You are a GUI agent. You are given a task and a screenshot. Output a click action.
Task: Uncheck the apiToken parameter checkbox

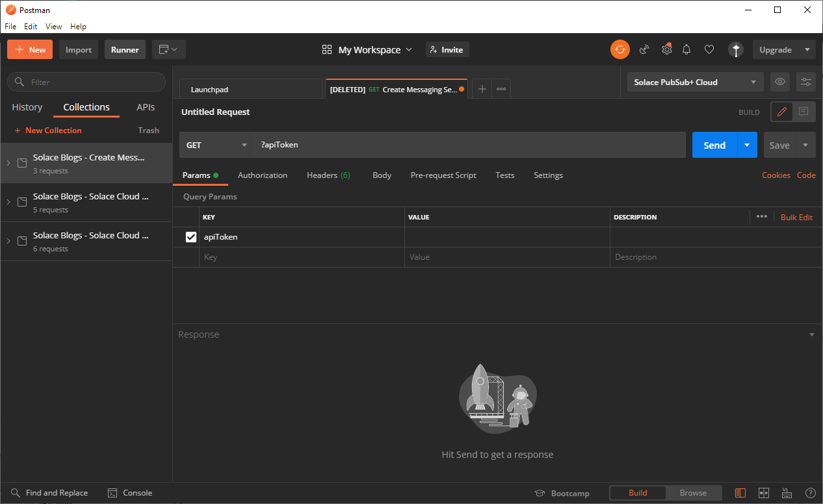tap(191, 237)
